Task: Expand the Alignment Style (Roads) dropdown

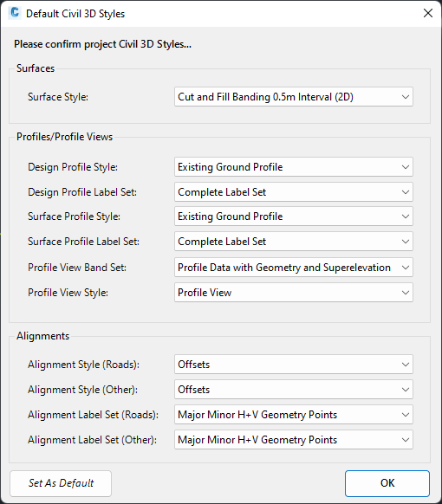Action: [294, 365]
